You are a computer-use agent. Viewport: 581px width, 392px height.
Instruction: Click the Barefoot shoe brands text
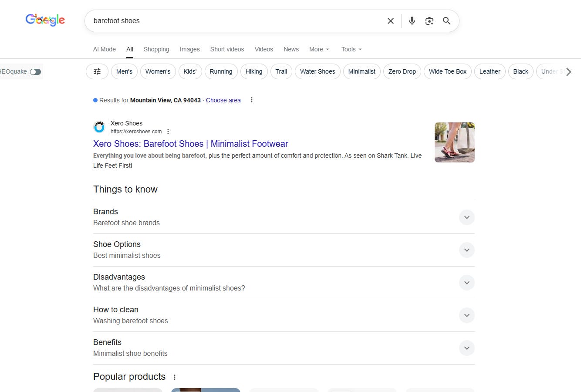(126, 223)
